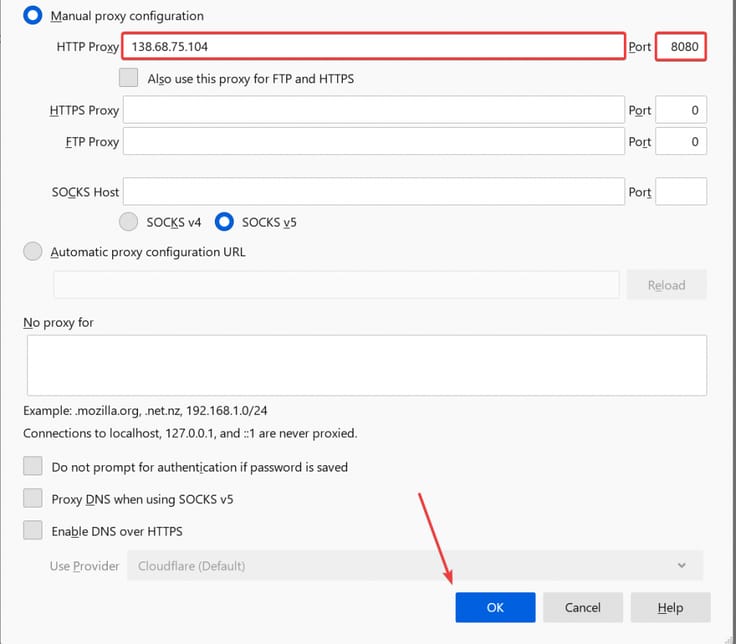Select the SOCKS v5 option
Viewport: 736px width, 644px height.
(x=225, y=222)
